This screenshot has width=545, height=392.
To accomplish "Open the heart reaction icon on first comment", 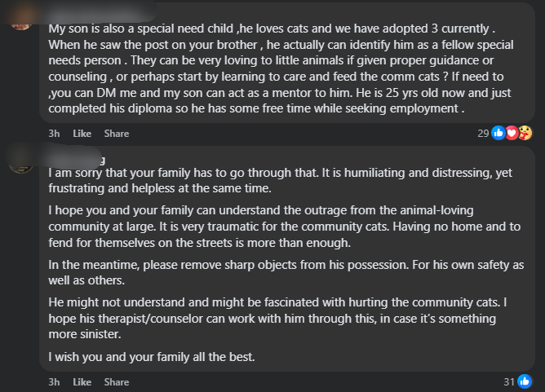I will coord(512,133).
